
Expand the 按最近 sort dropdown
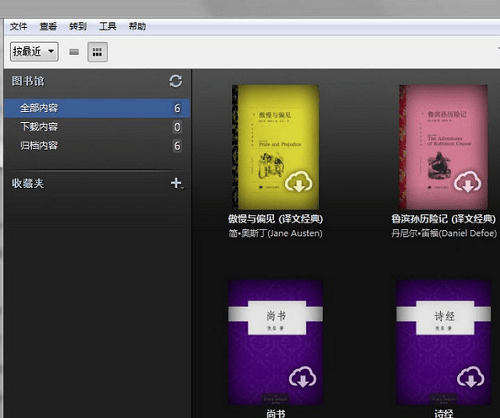pos(34,52)
